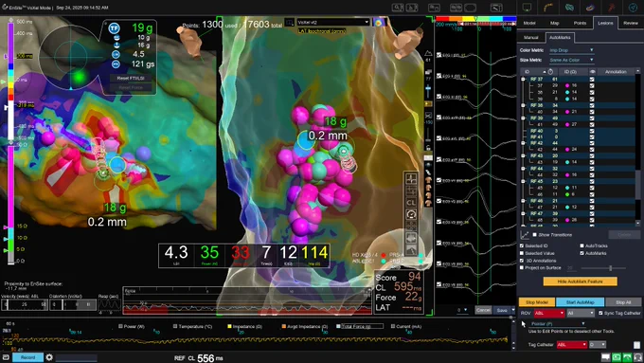The width and height of the screenshot is (644, 363).
Task: Click the green screen-share icon in the bottom corner
Action: click(617, 357)
